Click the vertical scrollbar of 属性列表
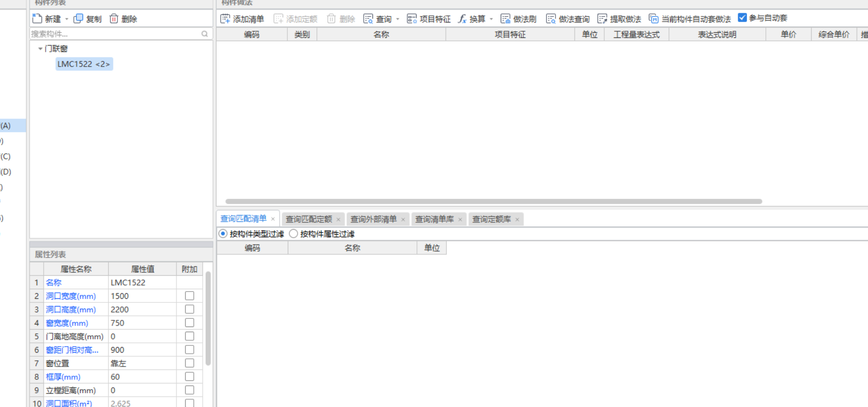 (x=208, y=318)
